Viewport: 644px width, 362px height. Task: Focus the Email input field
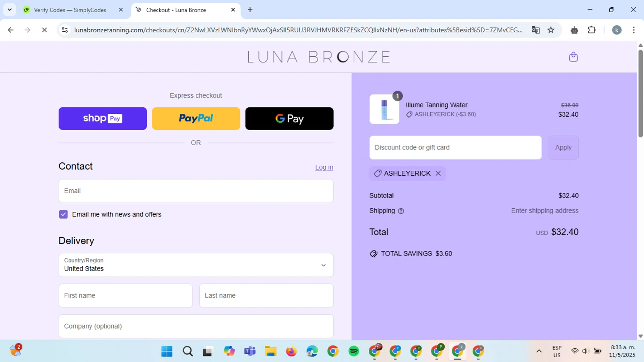pyautogui.click(x=196, y=191)
